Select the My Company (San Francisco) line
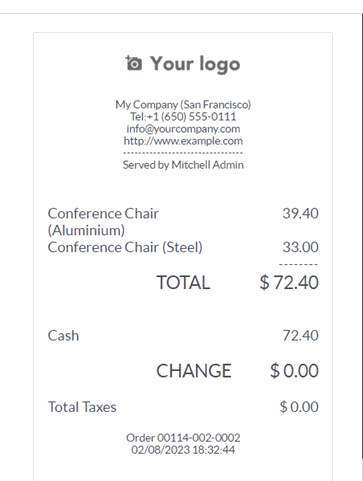363x481 pixels. [183, 105]
